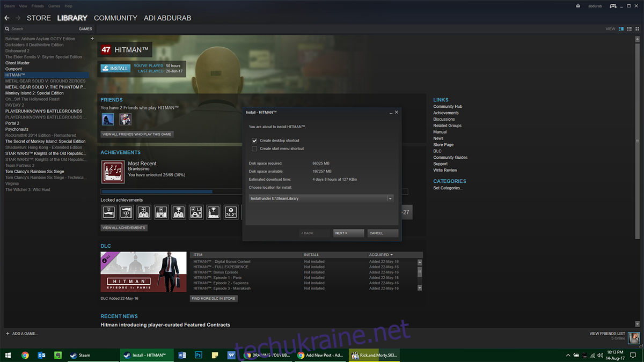Open Big Picture mode controller icon
Screen dimensions: 644x362
click(x=612, y=6)
